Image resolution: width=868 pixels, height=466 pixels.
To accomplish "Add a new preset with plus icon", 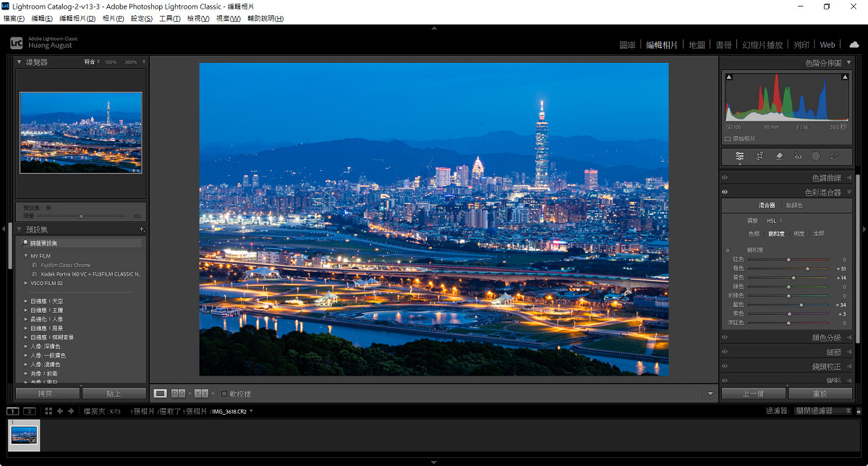I will coord(142,229).
